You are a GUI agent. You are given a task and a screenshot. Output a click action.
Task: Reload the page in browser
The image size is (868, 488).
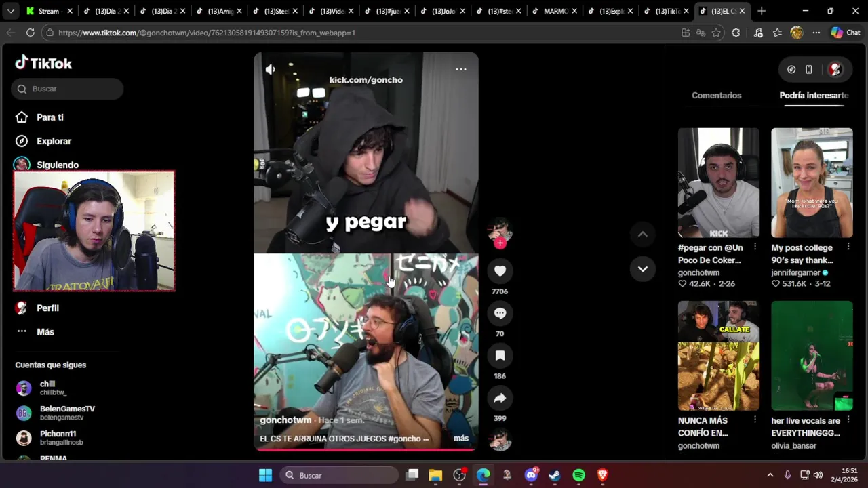pos(30,33)
